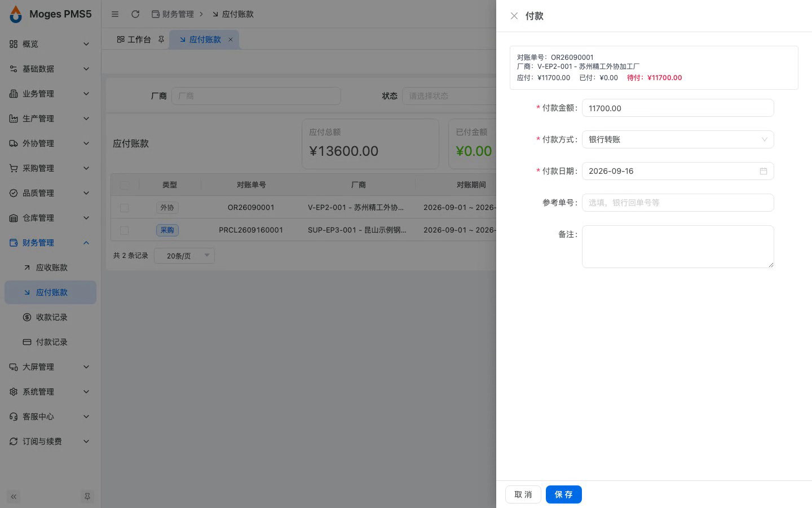Open 收款记录 in the sidebar
The height and width of the screenshot is (508, 812).
pos(50,317)
